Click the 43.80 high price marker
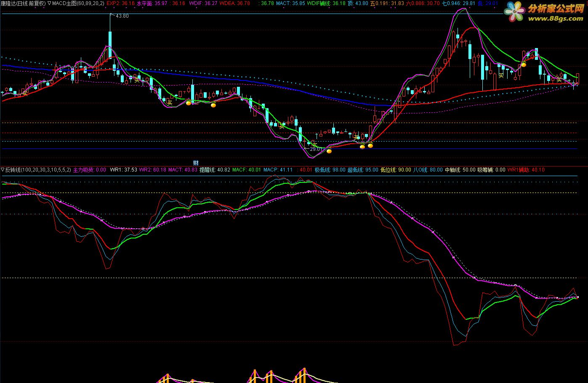This screenshot has height=383, width=588. coord(122,16)
